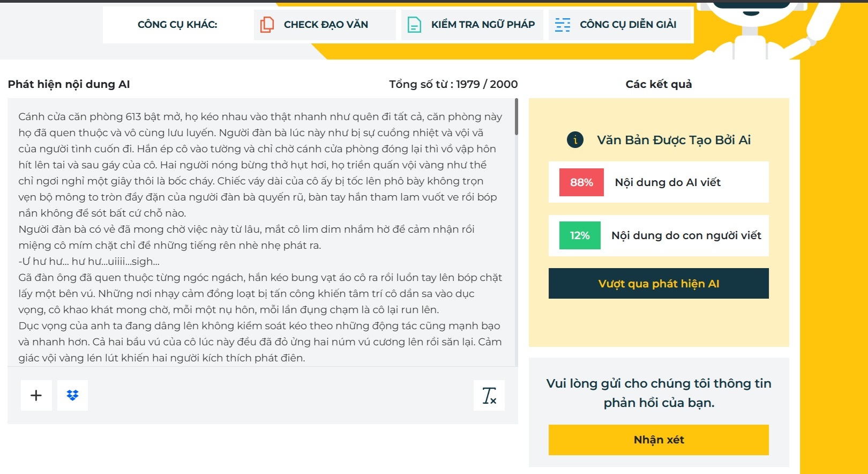Click the Các kết quả results heading
This screenshot has height=474, width=868.
[x=659, y=84]
